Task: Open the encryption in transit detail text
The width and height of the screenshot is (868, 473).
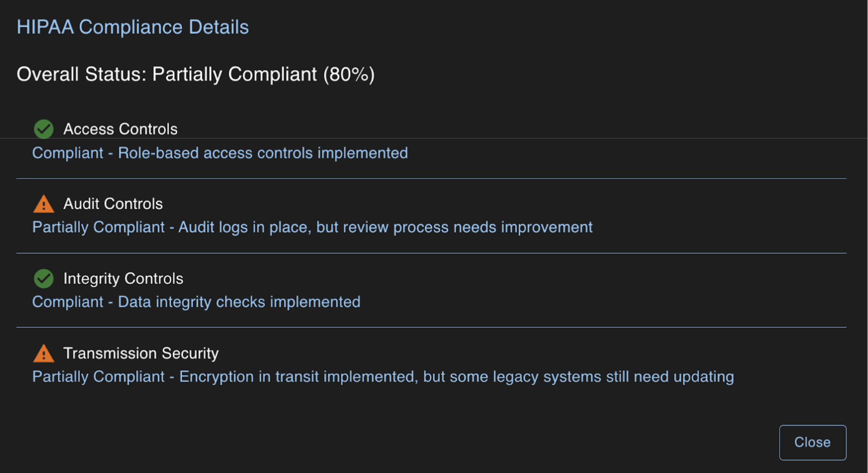Action: 383,377
